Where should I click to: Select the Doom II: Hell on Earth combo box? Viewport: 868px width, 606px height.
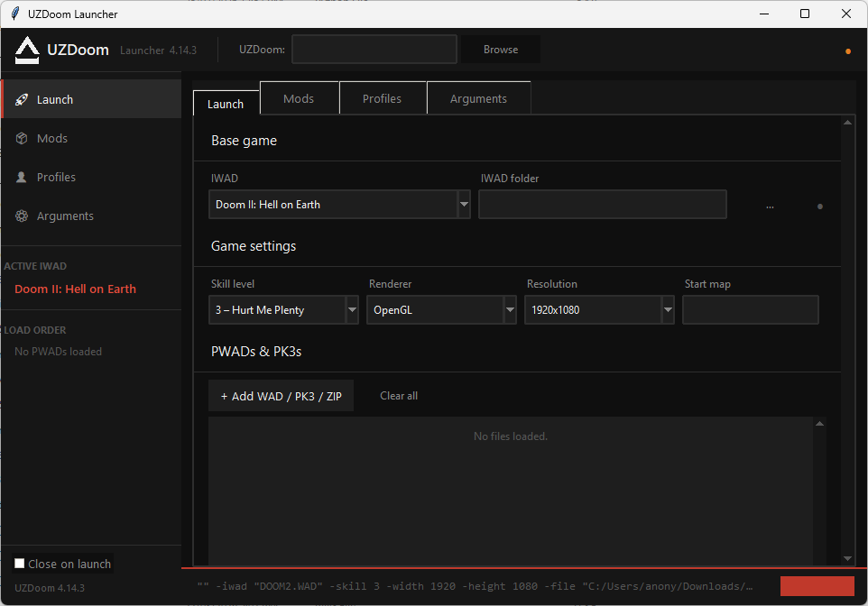pyautogui.click(x=339, y=204)
